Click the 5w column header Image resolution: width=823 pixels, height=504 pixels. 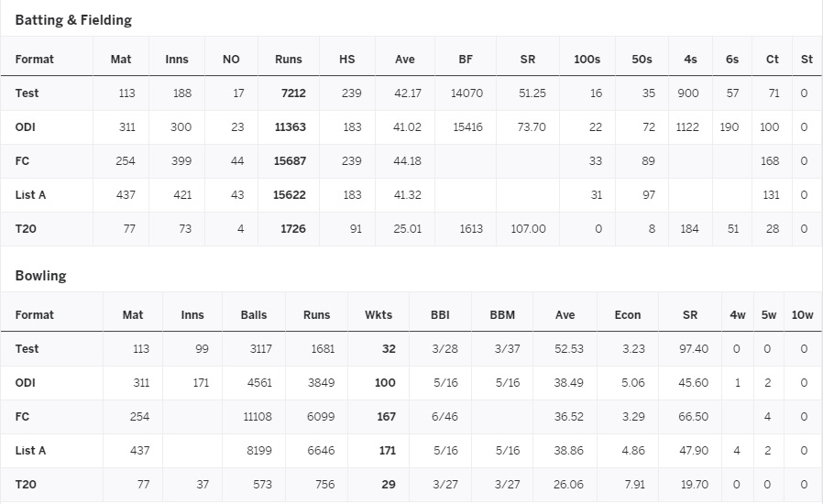(x=768, y=315)
